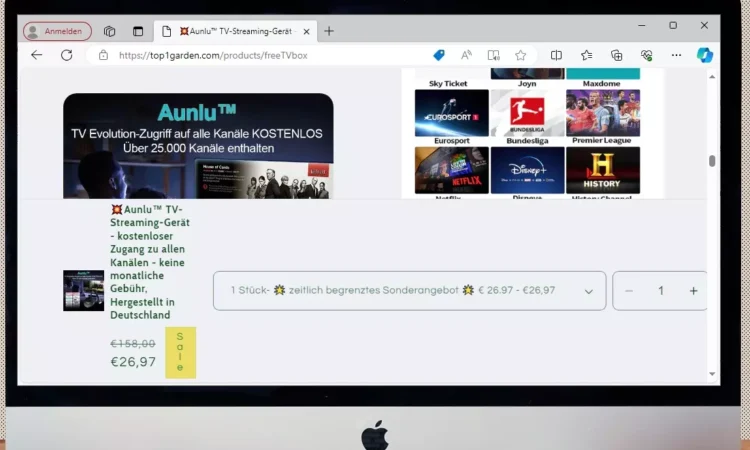
Task: Select the Netflix channel tile
Action: point(452,170)
